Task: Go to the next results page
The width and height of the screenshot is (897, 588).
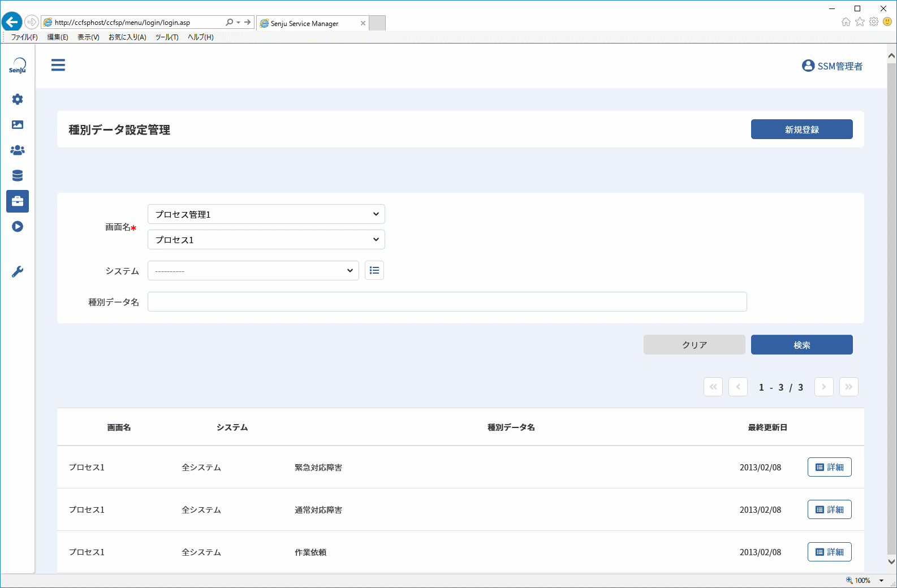Action: tap(824, 387)
